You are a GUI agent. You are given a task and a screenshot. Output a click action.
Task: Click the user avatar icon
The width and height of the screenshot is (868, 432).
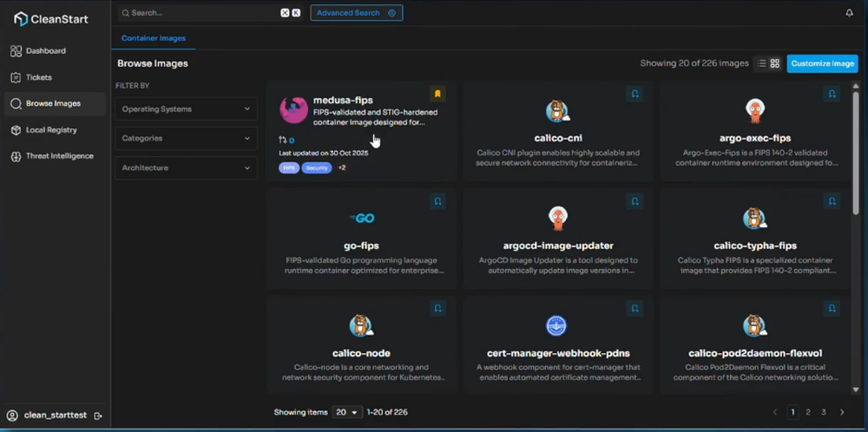pyautogui.click(x=12, y=416)
